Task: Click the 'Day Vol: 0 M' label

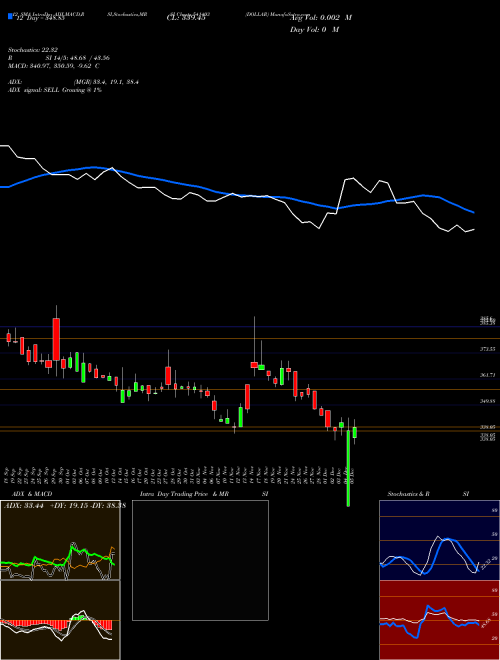Action: pyautogui.click(x=314, y=29)
